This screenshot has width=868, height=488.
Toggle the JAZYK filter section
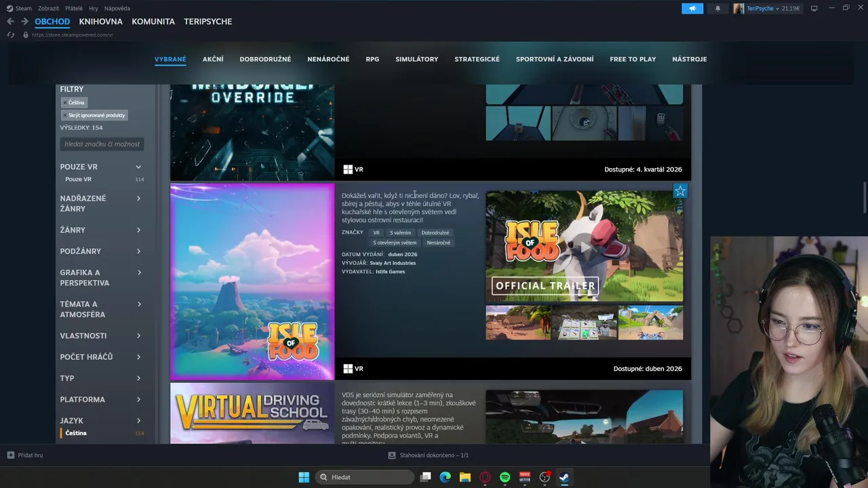[102, 420]
